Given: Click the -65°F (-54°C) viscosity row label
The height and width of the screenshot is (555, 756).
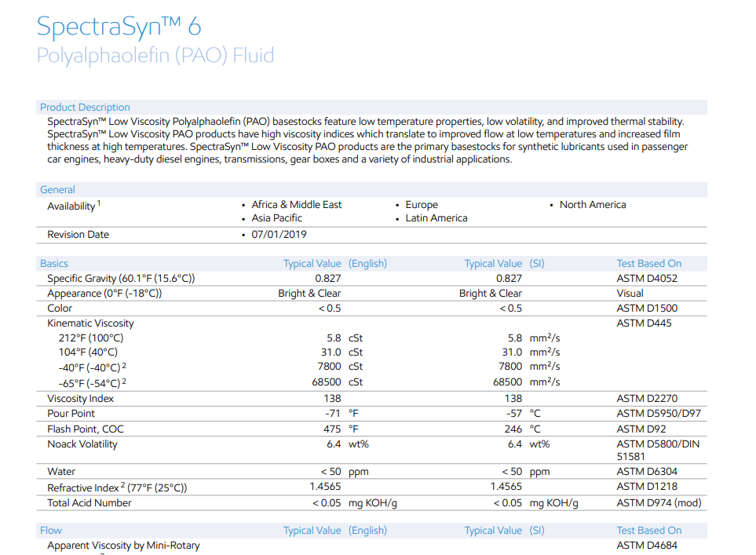Looking at the screenshot, I should (92, 383).
